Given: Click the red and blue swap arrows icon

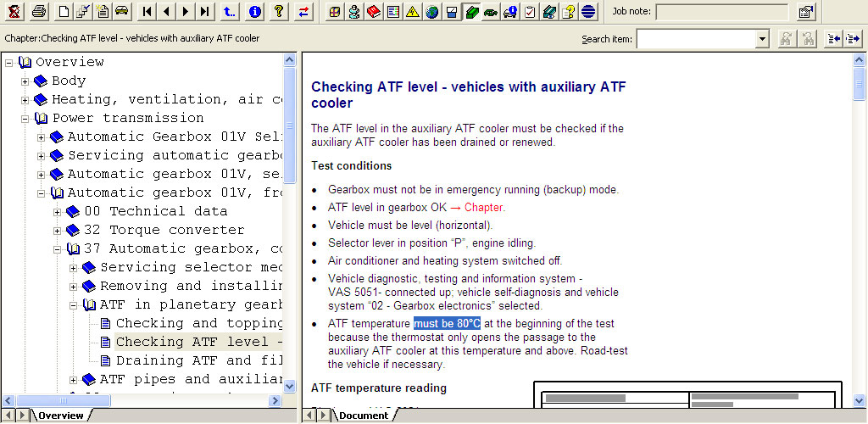Looking at the screenshot, I should [304, 12].
